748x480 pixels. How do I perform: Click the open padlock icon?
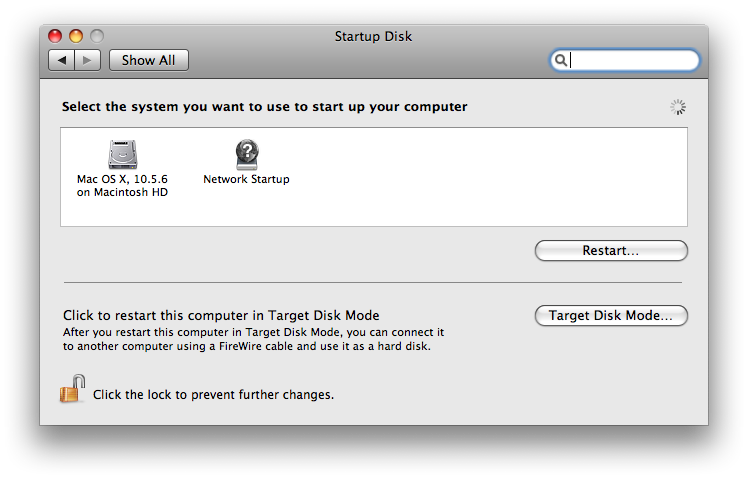point(71,390)
